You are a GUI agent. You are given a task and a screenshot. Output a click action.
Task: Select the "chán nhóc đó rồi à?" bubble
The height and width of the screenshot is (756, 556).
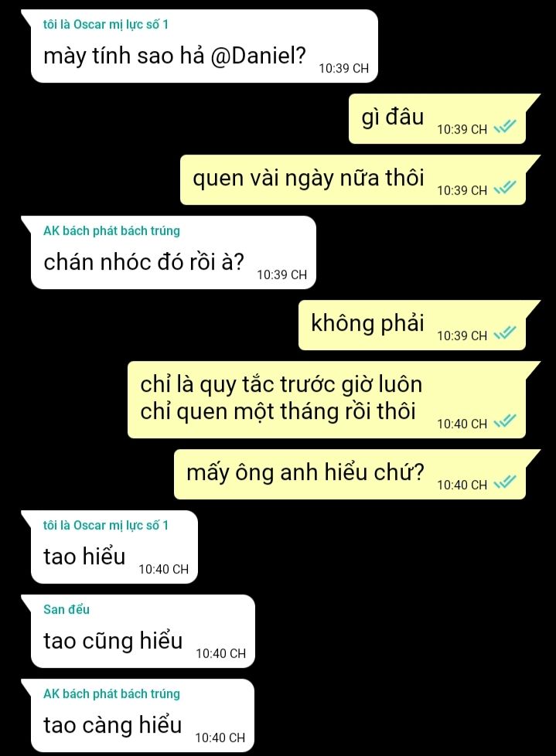point(173,253)
